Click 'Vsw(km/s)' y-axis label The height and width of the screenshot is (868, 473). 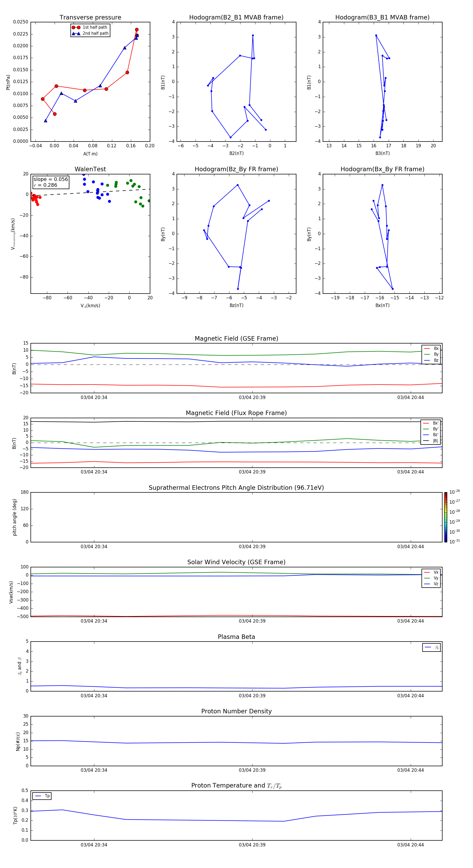[11, 592]
